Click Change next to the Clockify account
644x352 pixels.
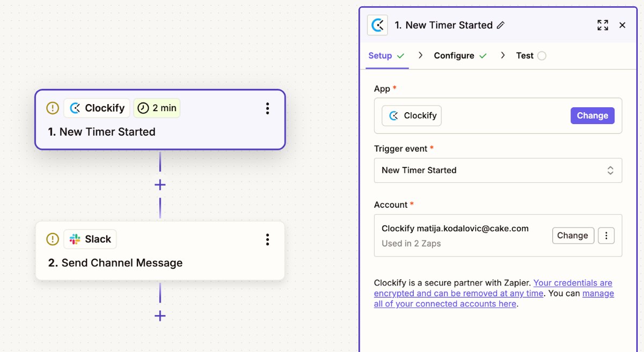[573, 235]
